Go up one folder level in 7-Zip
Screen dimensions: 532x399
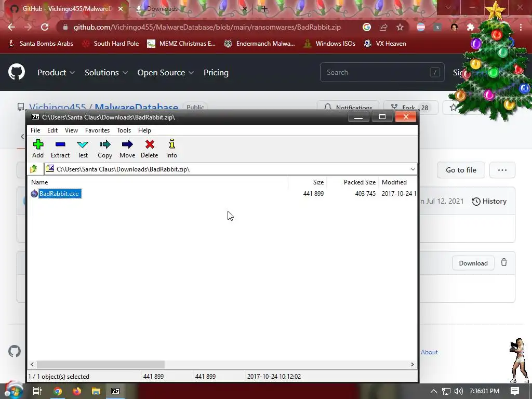point(34,169)
